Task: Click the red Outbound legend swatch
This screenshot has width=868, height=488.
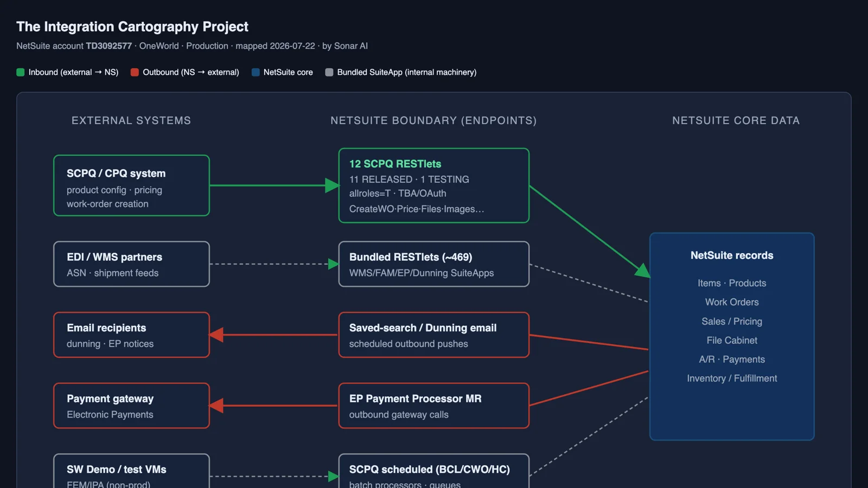Action: tap(135, 72)
